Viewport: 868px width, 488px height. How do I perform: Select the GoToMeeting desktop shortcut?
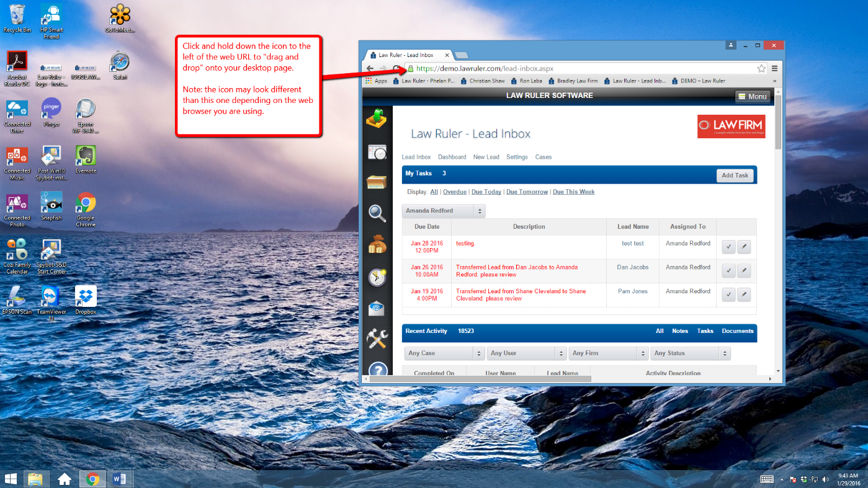(120, 18)
